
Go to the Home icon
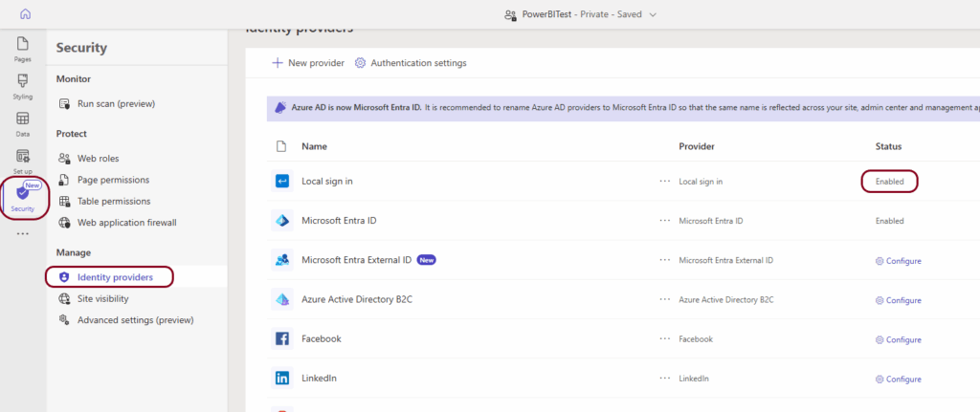click(x=26, y=13)
